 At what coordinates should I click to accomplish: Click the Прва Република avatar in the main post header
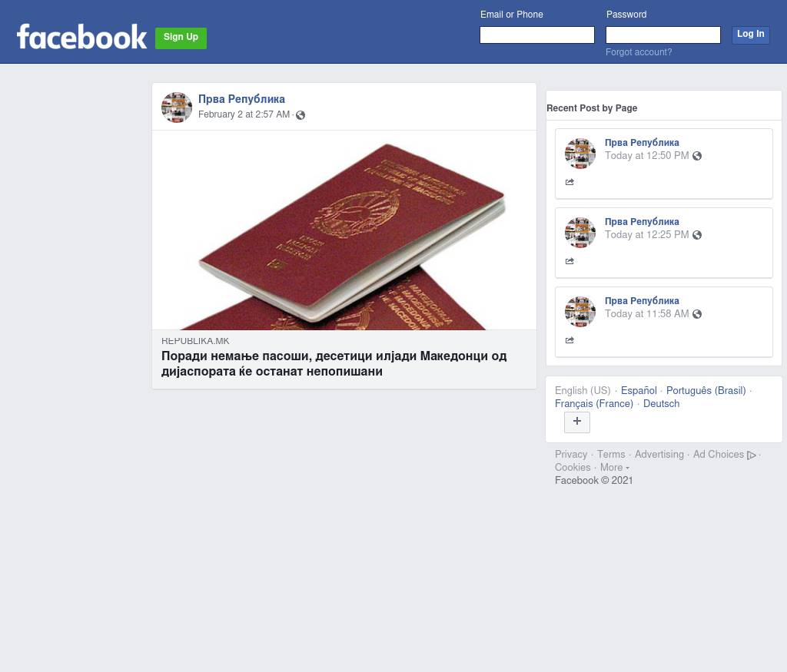point(177,108)
